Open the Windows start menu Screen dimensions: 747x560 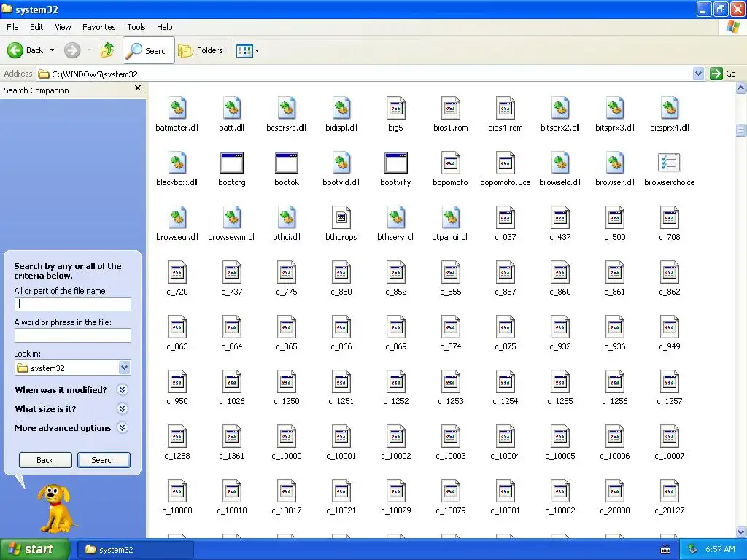(x=34, y=549)
